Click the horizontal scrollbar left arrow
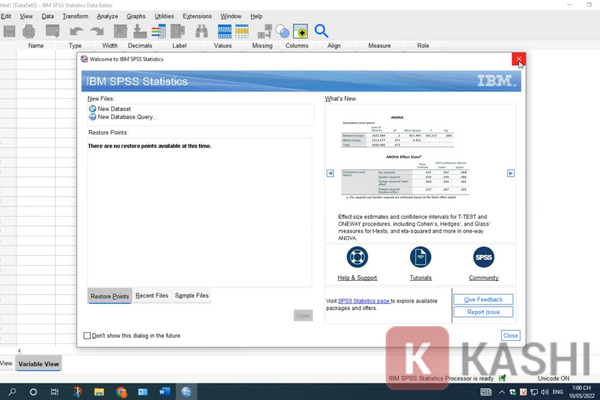 (19, 351)
